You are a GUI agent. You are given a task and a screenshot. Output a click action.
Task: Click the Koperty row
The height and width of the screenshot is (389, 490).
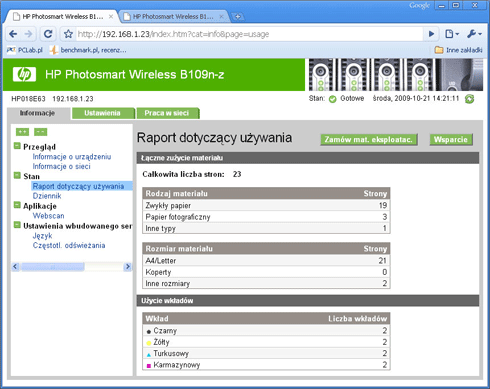(x=266, y=272)
